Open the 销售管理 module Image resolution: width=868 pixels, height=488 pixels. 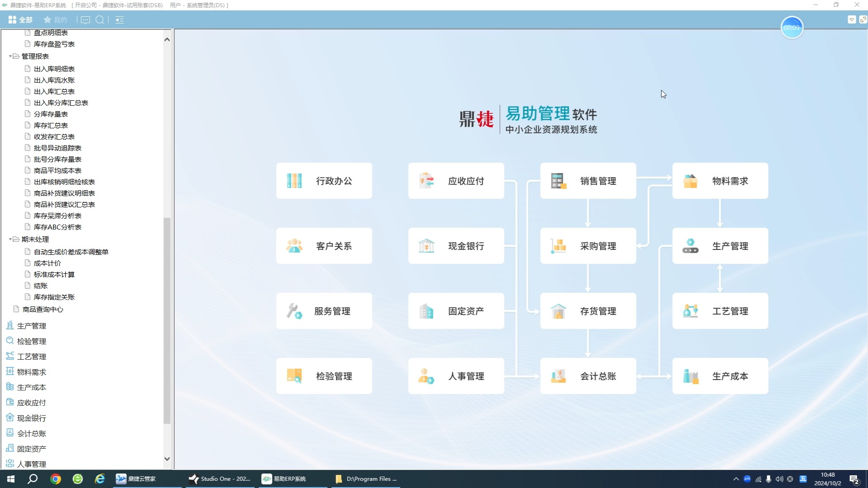(588, 181)
